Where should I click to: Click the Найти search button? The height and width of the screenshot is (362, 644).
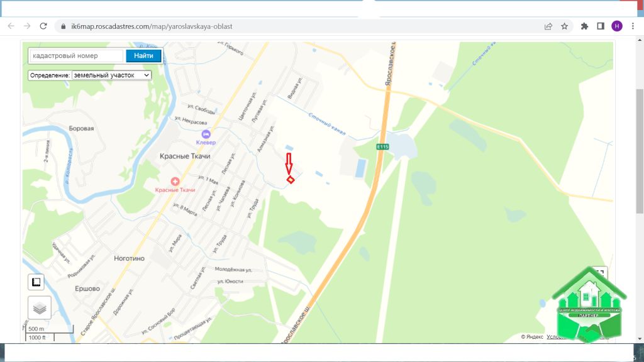143,56
